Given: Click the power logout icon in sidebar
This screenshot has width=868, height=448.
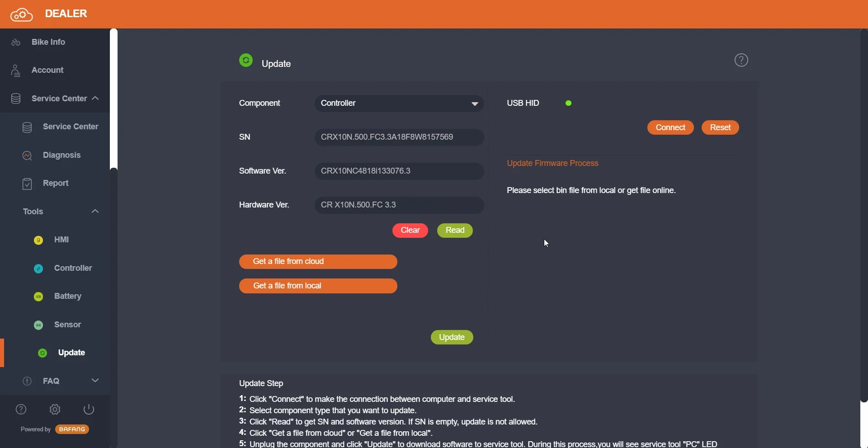Looking at the screenshot, I should (x=89, y=410).
